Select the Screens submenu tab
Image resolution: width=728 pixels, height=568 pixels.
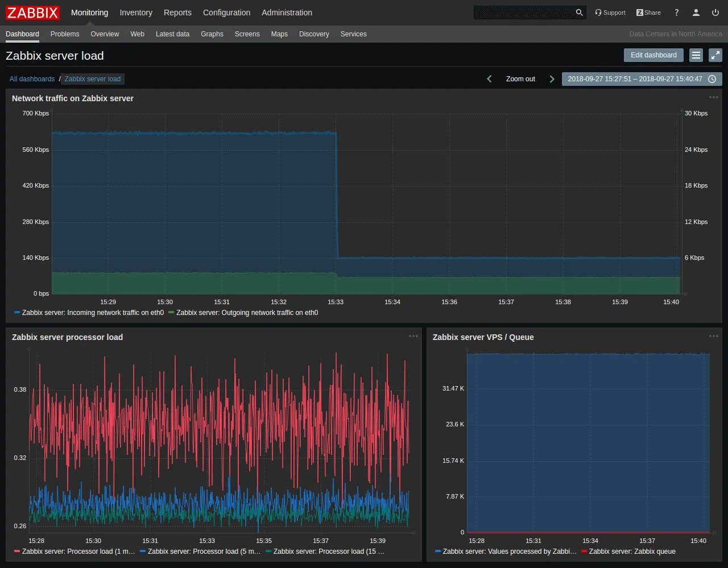pyautogui.click(x=247, y=34)
